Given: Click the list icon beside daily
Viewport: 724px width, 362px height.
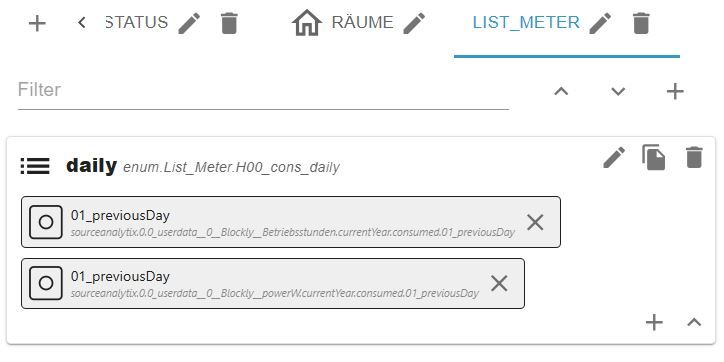Looking at the screenshot, I should (35, 166).
